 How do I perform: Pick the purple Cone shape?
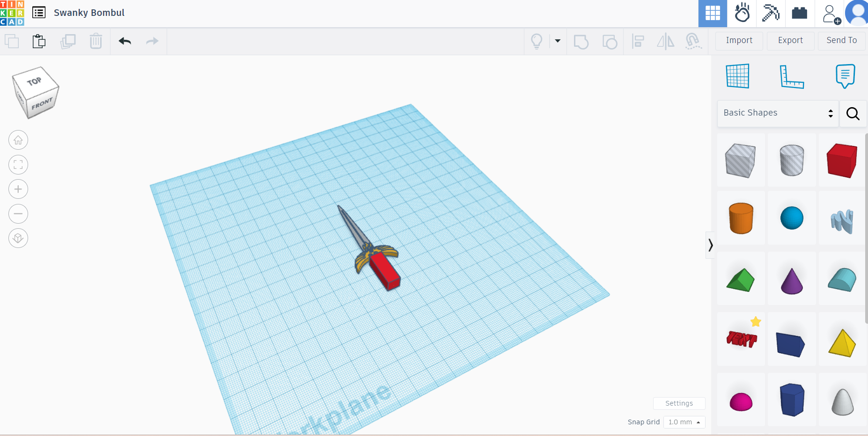[792, 281]
